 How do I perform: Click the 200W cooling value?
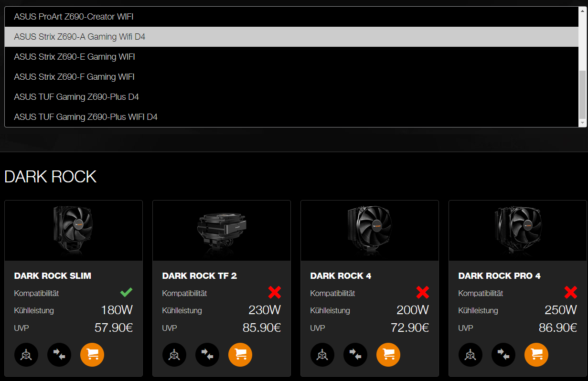tap(413, 310)
